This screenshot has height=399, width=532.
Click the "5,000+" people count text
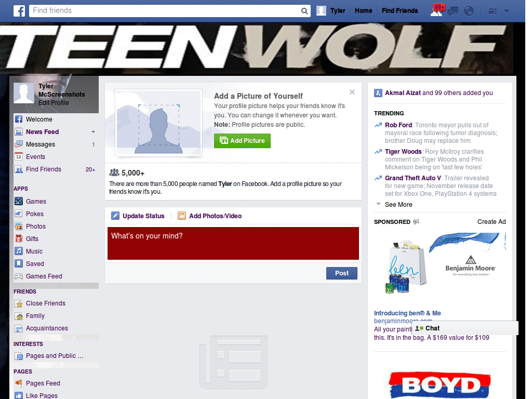click(x=133, y=173)
